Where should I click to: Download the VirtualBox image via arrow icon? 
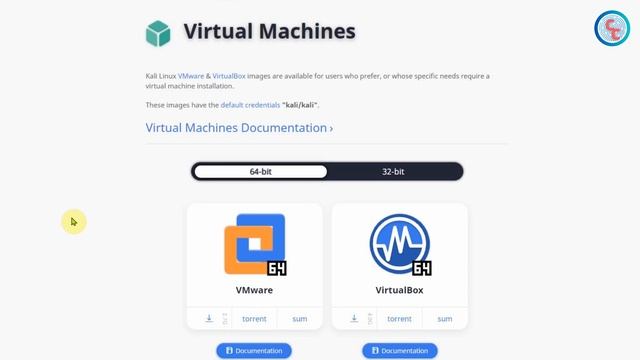click(354, 318)
